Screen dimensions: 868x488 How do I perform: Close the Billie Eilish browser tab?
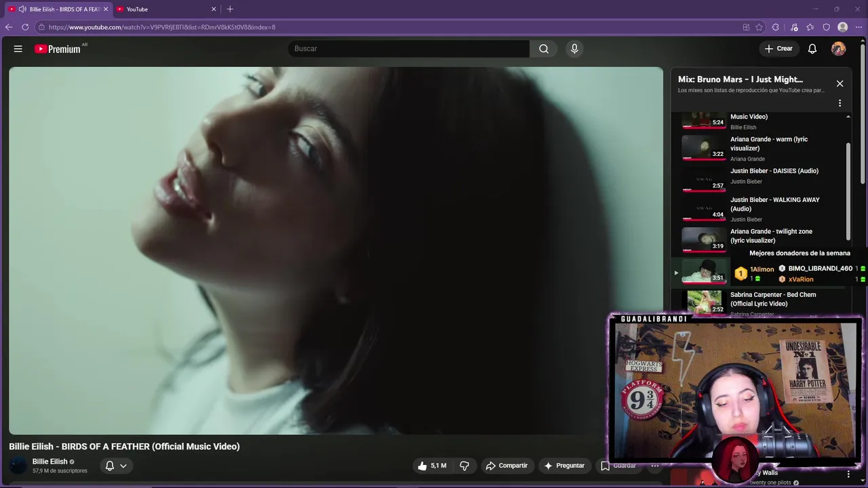106,9
